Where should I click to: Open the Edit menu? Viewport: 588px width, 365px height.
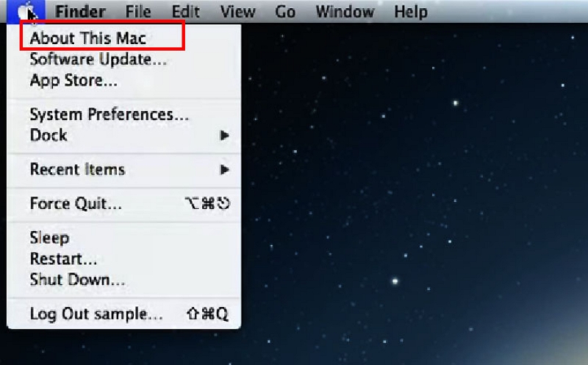pyautogui.click(x=186, y=12)
